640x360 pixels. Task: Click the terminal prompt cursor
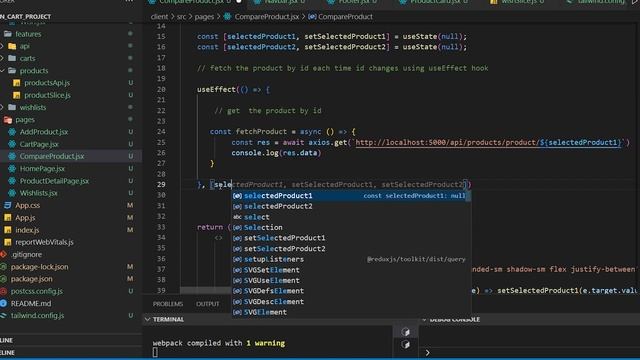pyautogui.click(x=155, y=352)
